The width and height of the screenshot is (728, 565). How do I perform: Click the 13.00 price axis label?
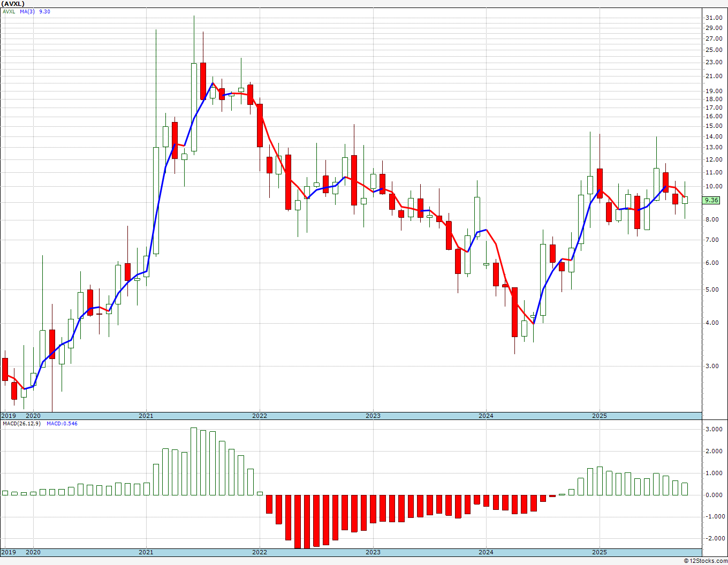(714, 147)
